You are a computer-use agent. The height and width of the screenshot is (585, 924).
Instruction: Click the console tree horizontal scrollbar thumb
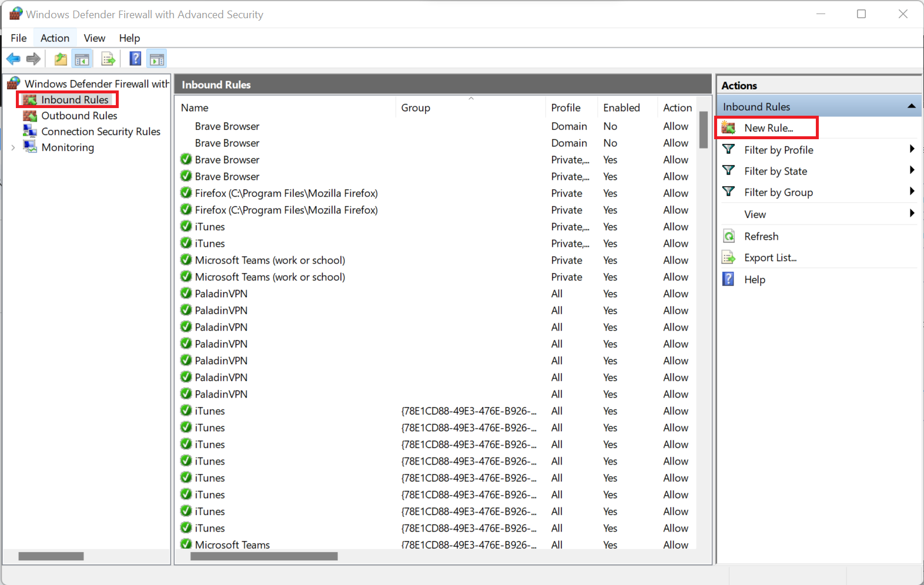(51, 556)
